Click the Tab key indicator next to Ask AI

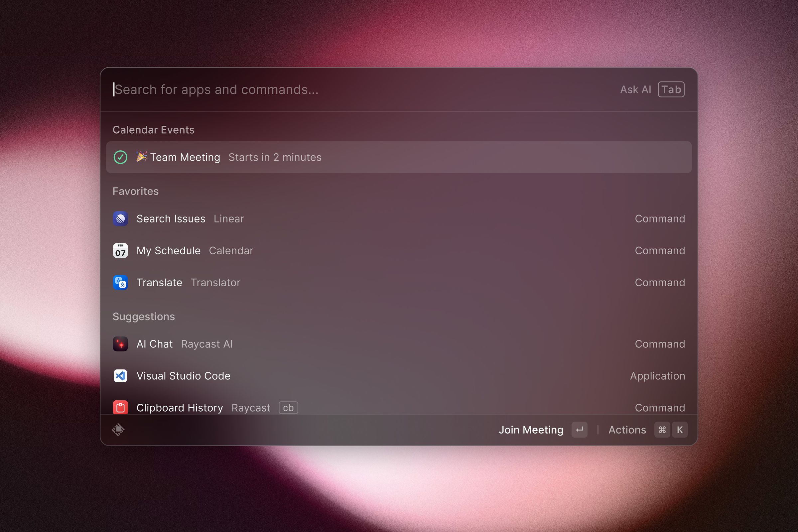tap(671, 89)
